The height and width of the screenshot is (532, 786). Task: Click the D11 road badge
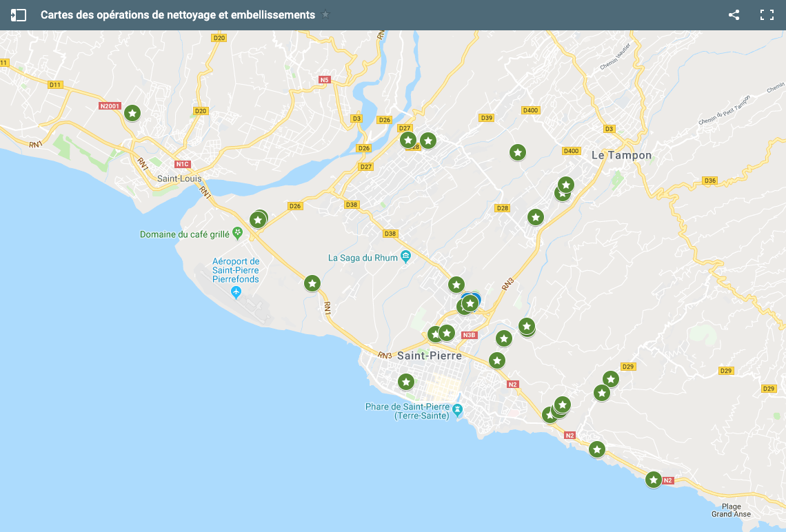[55, 85]
